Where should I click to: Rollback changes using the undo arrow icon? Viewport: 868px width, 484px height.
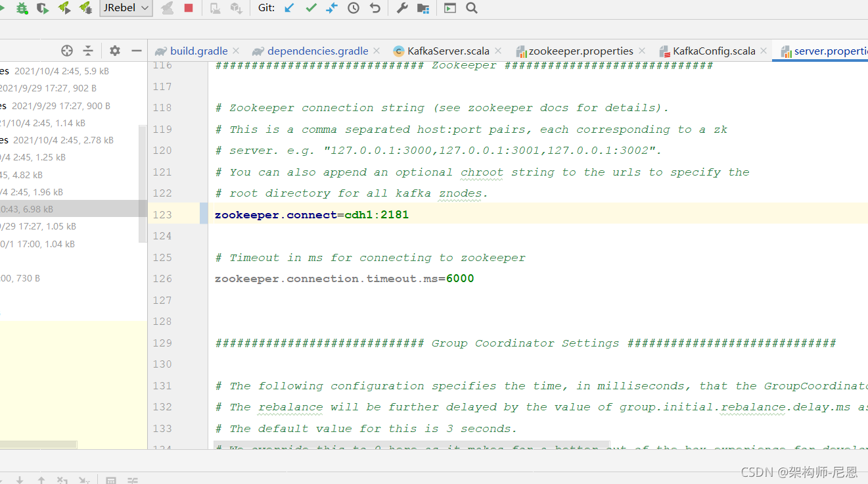coord(375,8)
